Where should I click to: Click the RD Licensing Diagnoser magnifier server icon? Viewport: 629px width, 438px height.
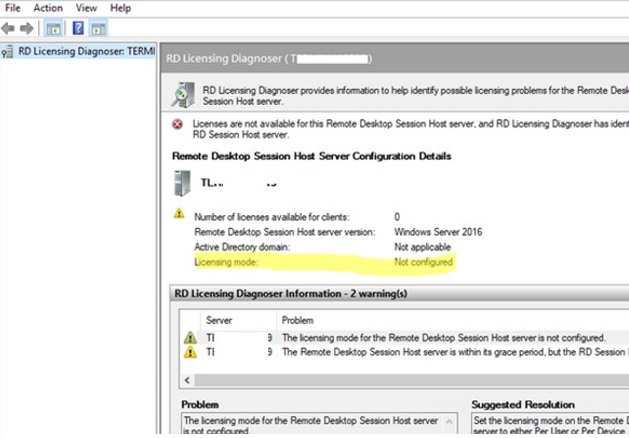tap(182, 96)
